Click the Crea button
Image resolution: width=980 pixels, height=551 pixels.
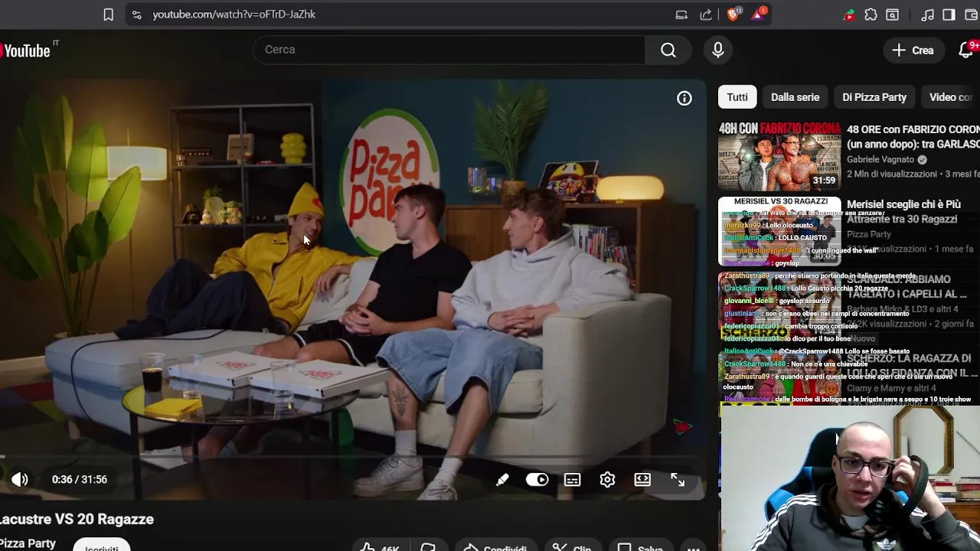point(913,50)
